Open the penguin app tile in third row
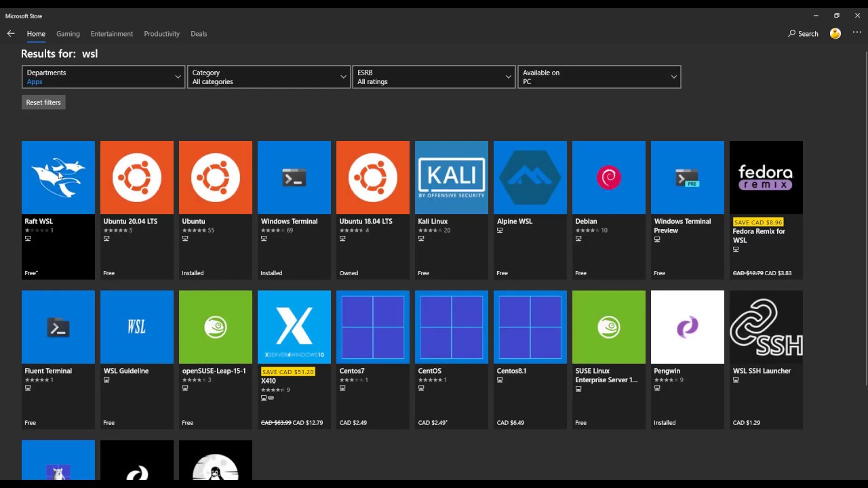 coord(216,460)
